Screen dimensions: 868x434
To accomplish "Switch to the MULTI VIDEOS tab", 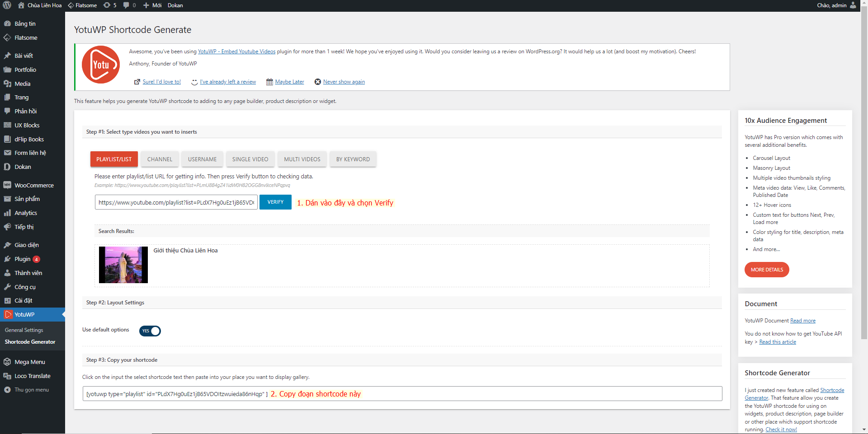I will [302, 159].
